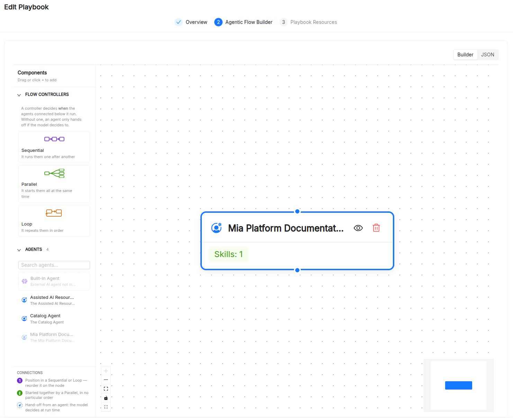Click the Edit Playbook heading
Image resolution: width=513 pixels, height=420 pixels.
[26, 7]
